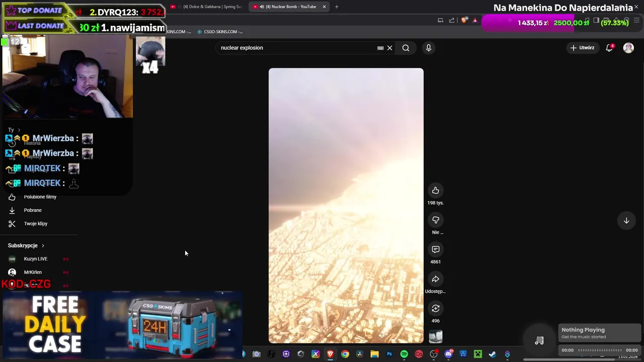
Task: Click the playing Short video
Action: pos(346,206)
